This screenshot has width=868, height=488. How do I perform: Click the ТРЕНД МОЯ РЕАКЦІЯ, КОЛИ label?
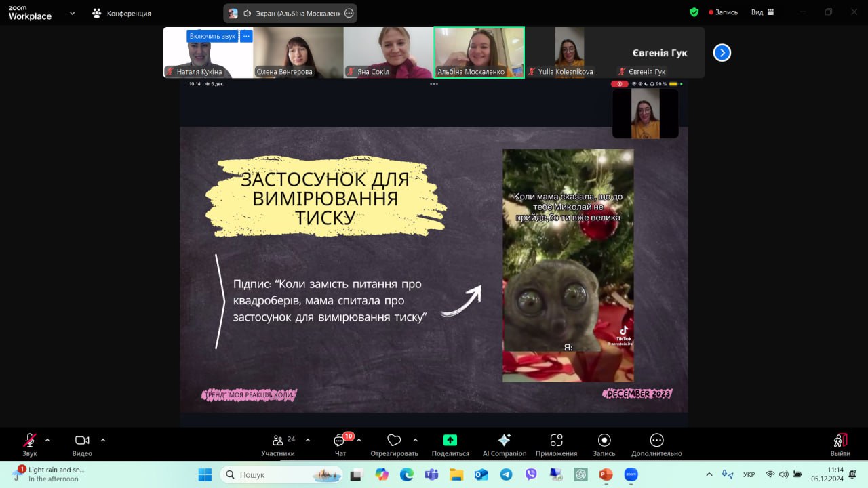click(250, 394)
